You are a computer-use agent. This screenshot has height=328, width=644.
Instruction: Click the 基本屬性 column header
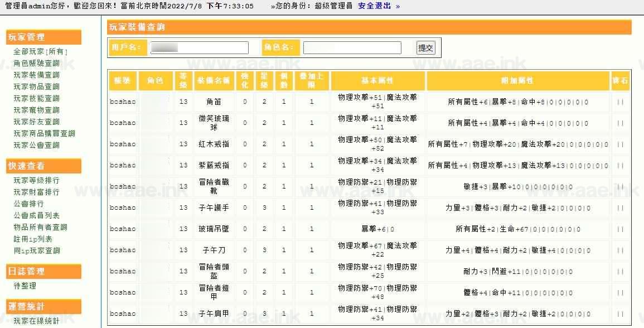pos(377,80)
